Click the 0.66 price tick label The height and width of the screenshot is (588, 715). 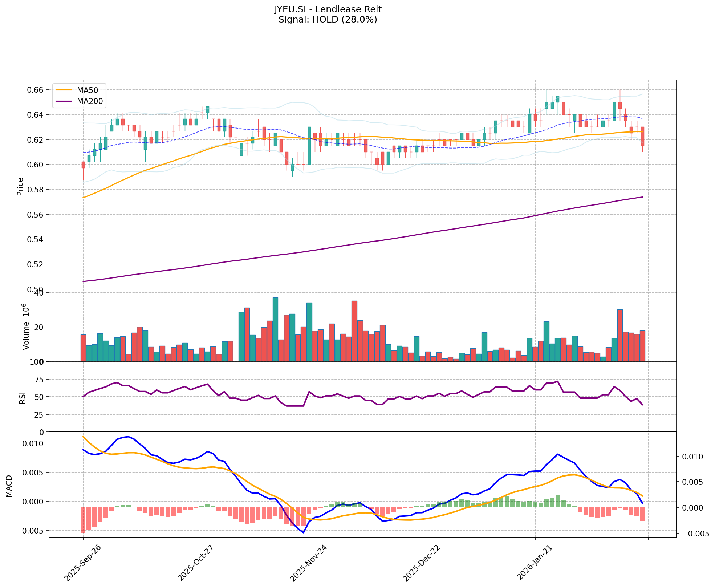[36, 90]
